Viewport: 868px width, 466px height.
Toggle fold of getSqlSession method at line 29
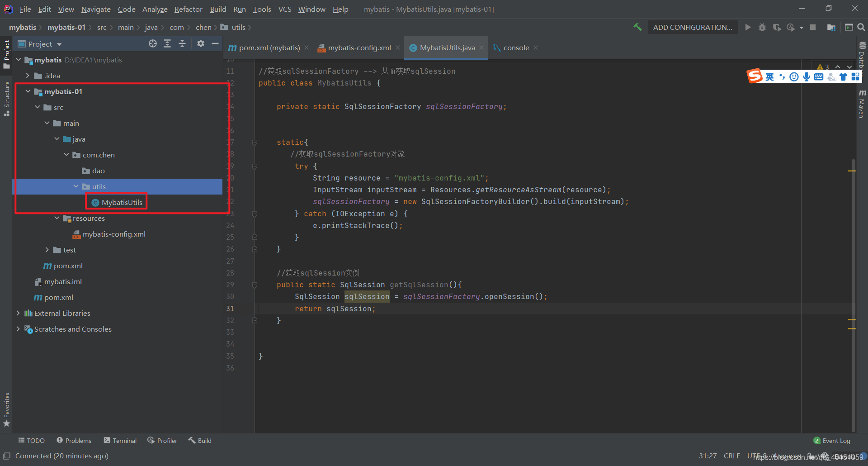[x=255, y=285]
